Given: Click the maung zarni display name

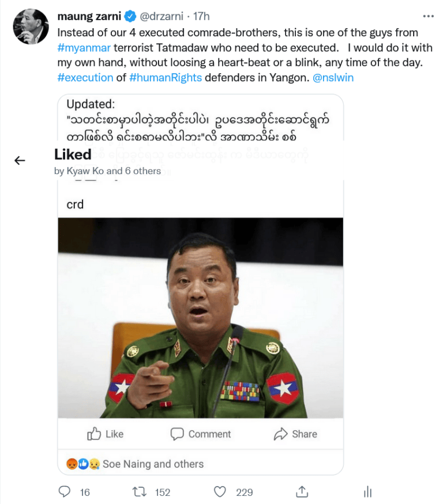Looking at the screenshot, I should [x=88, y=16].
